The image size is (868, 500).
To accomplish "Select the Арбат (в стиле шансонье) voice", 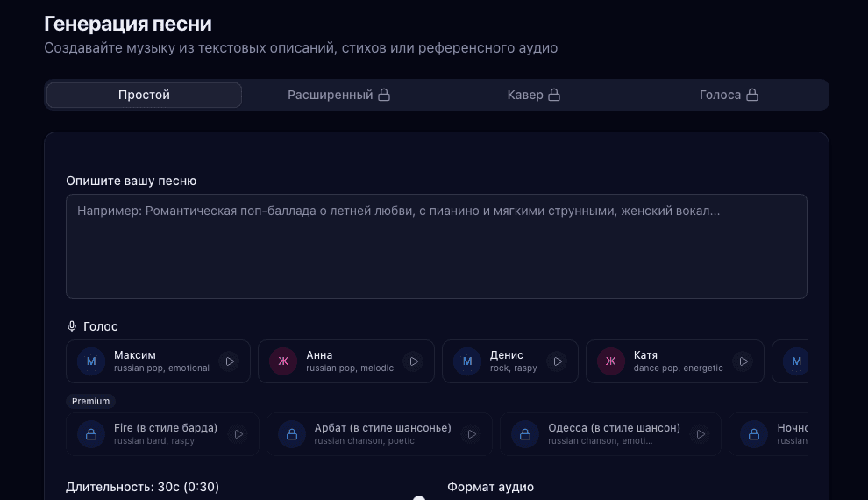I will pyautogui.click(x=379, y=434).
